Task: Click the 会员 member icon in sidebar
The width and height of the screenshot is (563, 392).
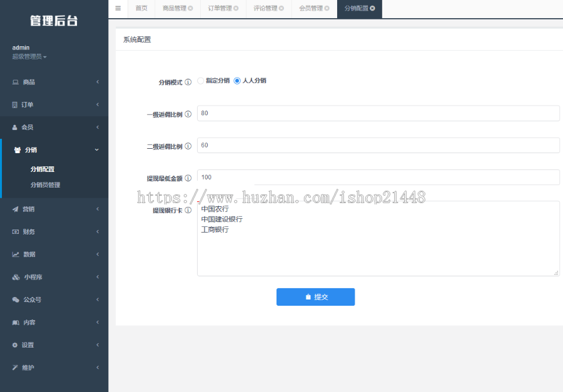Action: [16, 127]
